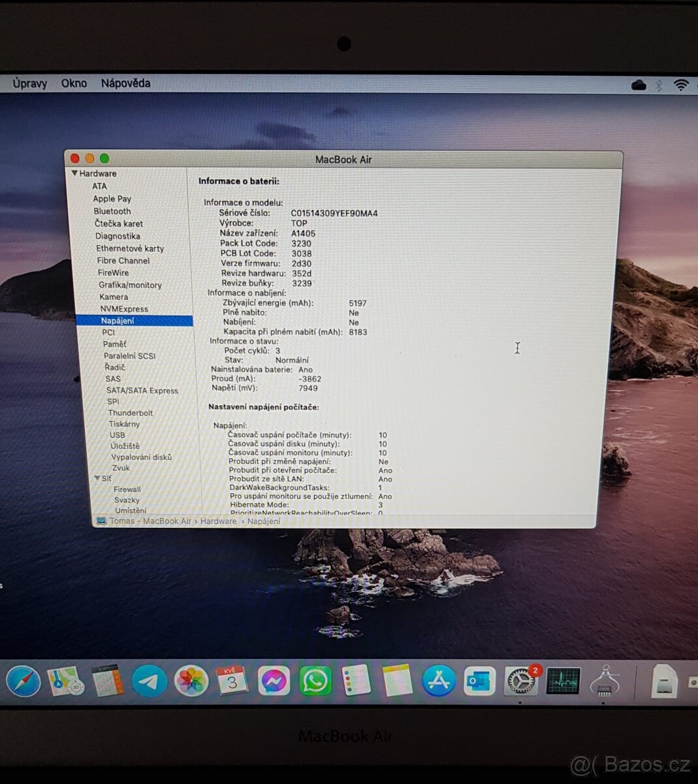Open the Calendar app showing KVĚ 3

point(232,681)
